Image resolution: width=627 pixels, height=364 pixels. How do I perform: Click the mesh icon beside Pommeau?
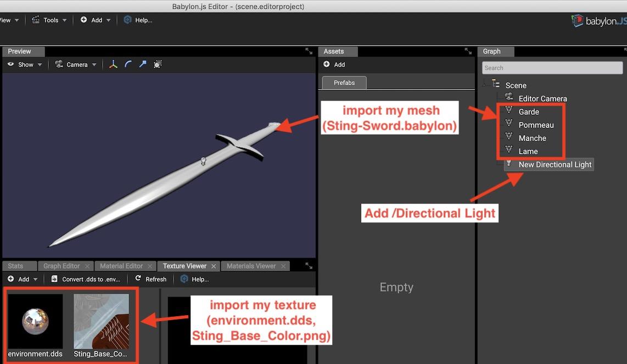pos(508,123)
